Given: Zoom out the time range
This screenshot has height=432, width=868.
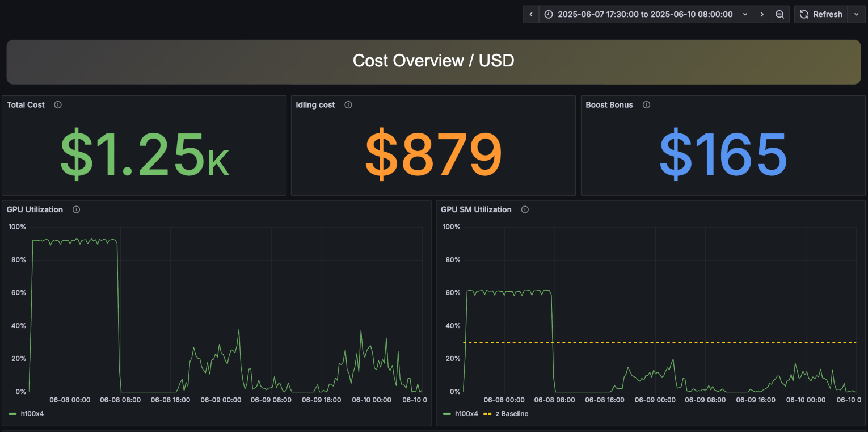Looking at the screenshot, I should (780, 14).
